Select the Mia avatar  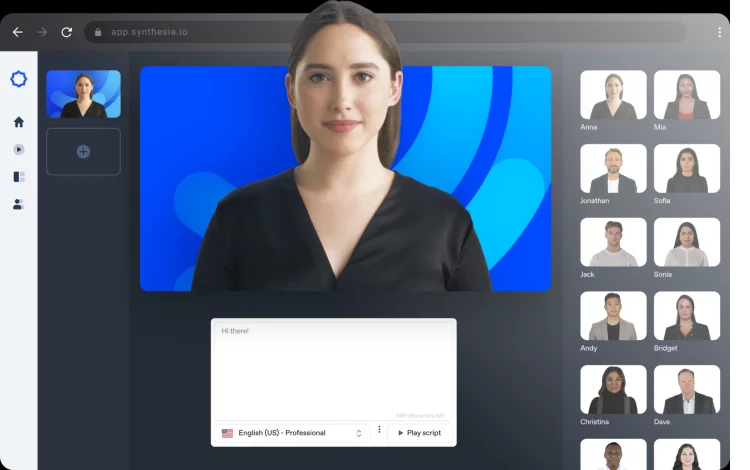tap(687, 95)
